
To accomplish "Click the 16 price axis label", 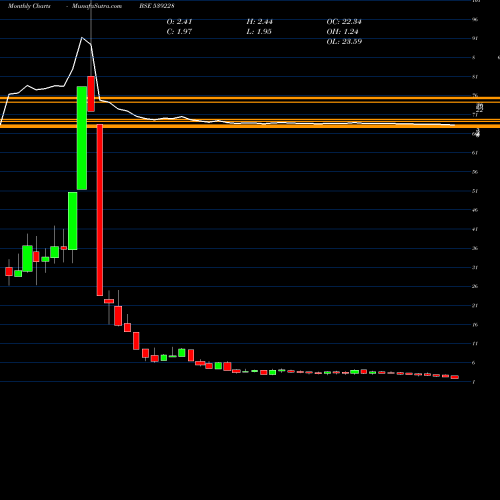I will [475, 325].
